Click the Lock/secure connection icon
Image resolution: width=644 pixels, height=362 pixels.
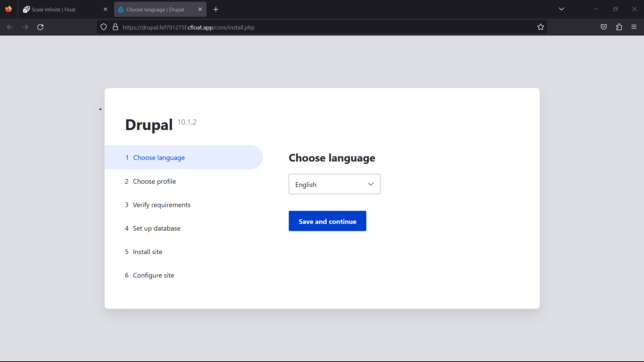point(115,27)
